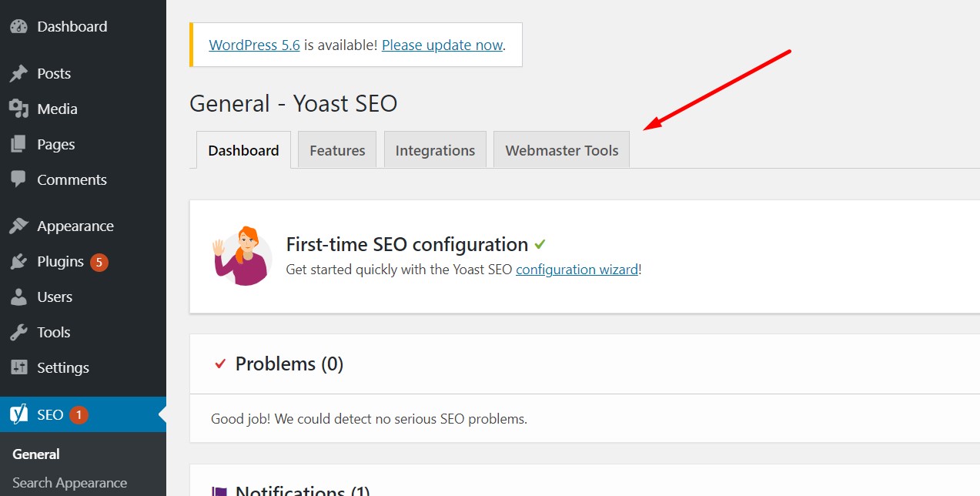
Task: Open the Dashboard gauge icon
Action: click(19, 25)
